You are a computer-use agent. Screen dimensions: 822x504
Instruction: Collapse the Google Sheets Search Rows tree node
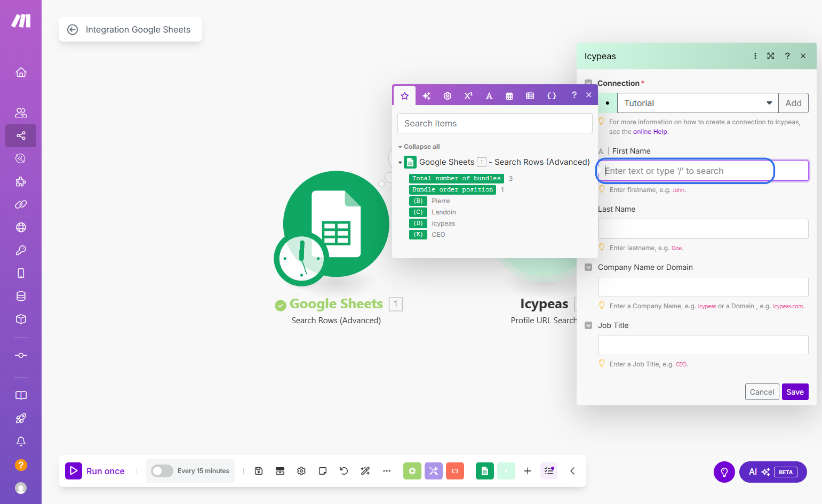click(400, 162)
